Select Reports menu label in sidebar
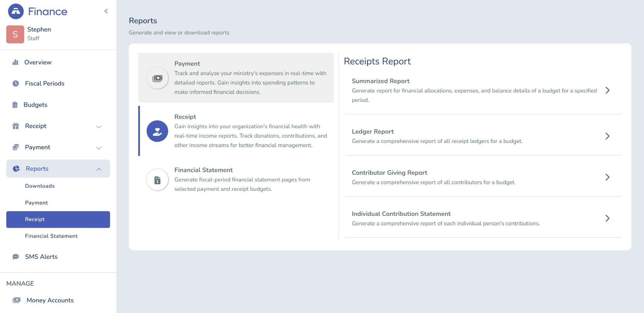This screenshot has height=313, width=644. click(37, 168)
